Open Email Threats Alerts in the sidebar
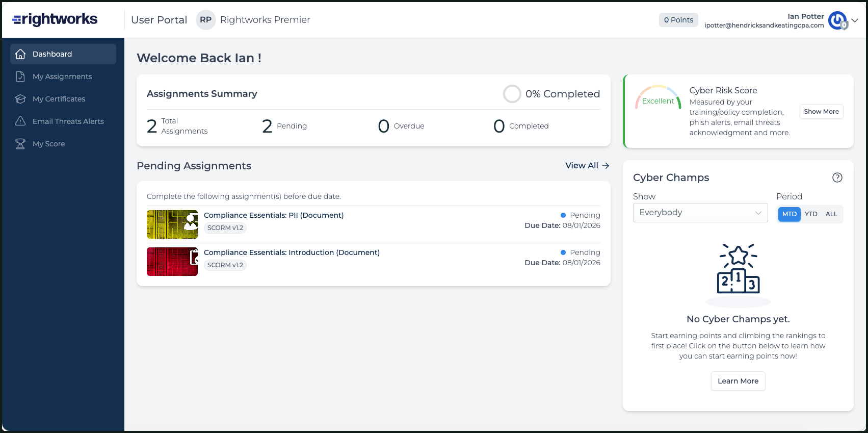This screenshot has height=433, width=868. click(63, 121)
